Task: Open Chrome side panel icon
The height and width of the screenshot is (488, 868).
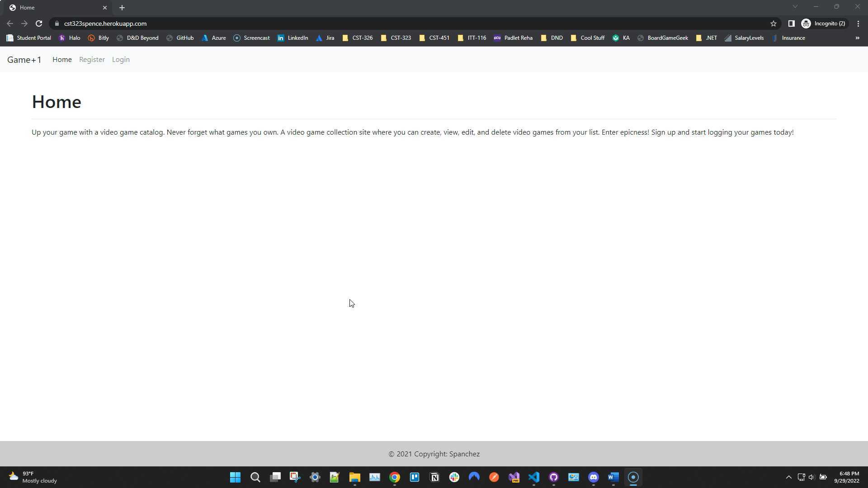Action: (791, 23)
